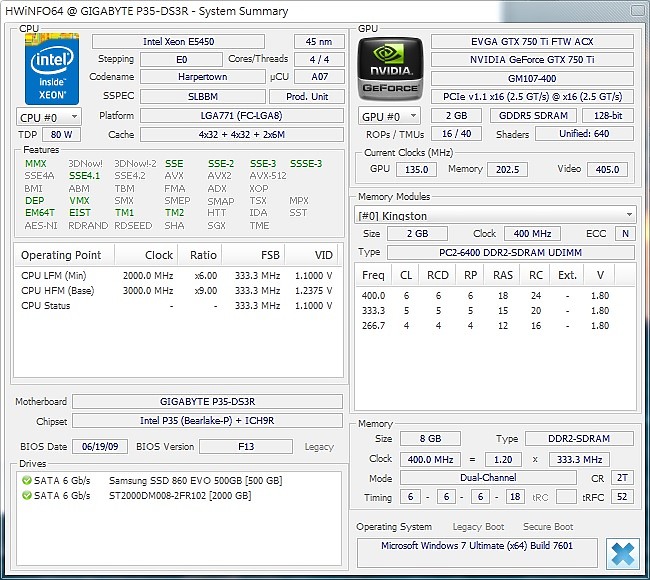
Task: Click the PC2-6400 DDR2-SDRAM UDIMM type field
Action: [x=510, y=252]
